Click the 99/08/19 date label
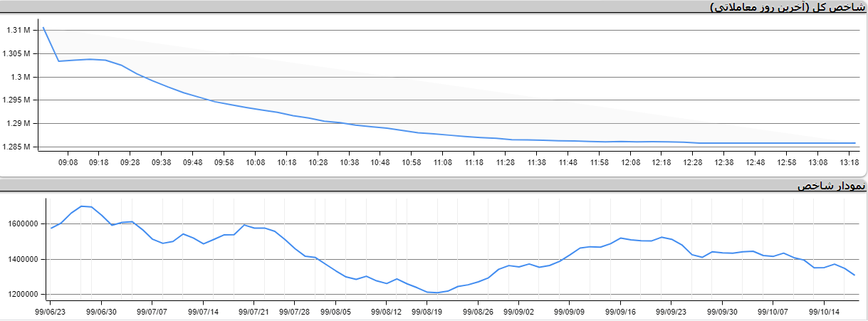The image size is (868, 321). [426, 312]
